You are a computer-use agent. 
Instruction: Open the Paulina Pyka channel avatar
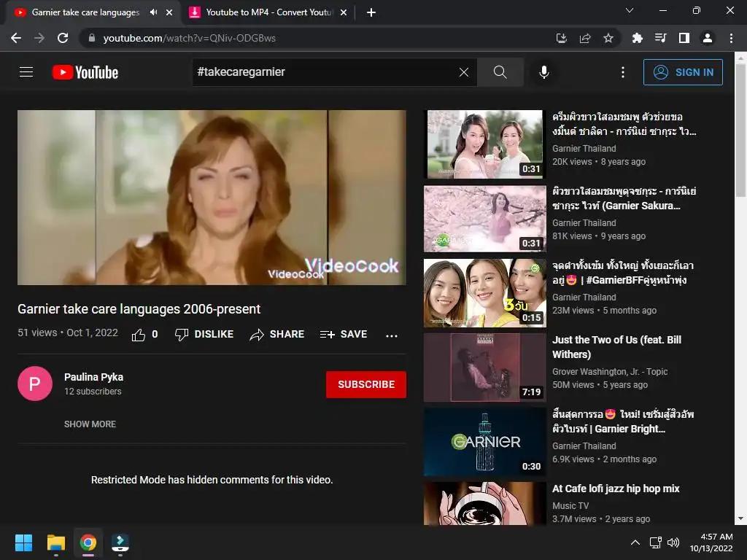[35, 384]
